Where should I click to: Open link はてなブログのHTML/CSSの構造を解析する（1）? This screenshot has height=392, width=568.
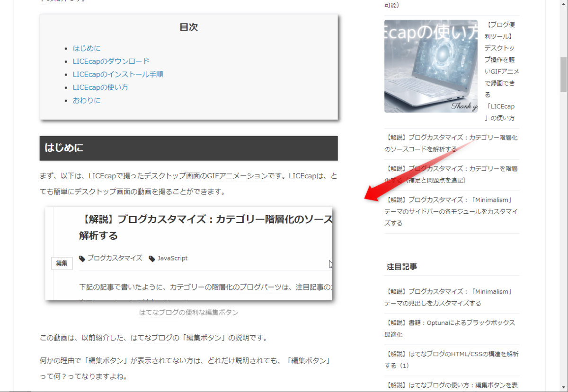click(451, 360)
